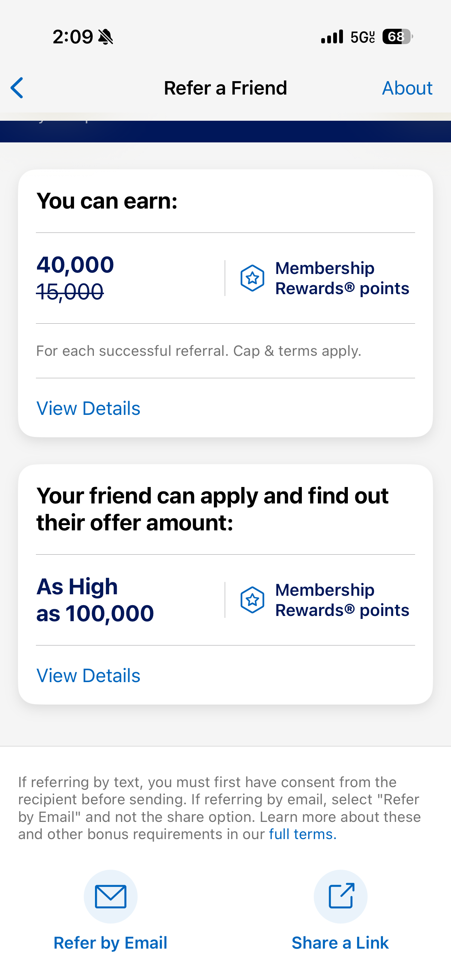Tap the dark navy banner strip
Image resolution: width=451 pixels, height=980 pixels.
click(x=225, y=132)
